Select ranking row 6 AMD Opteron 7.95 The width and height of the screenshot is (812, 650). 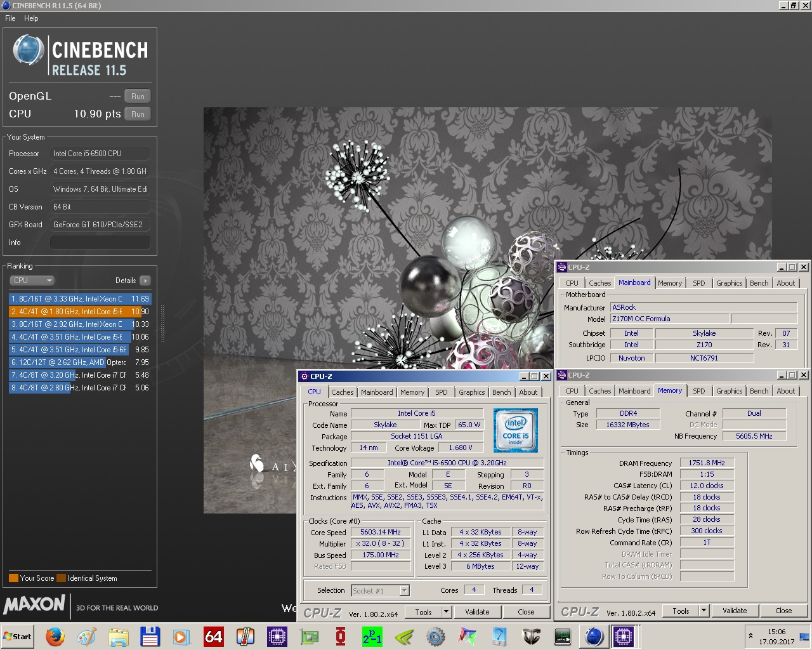pos(80,362)
